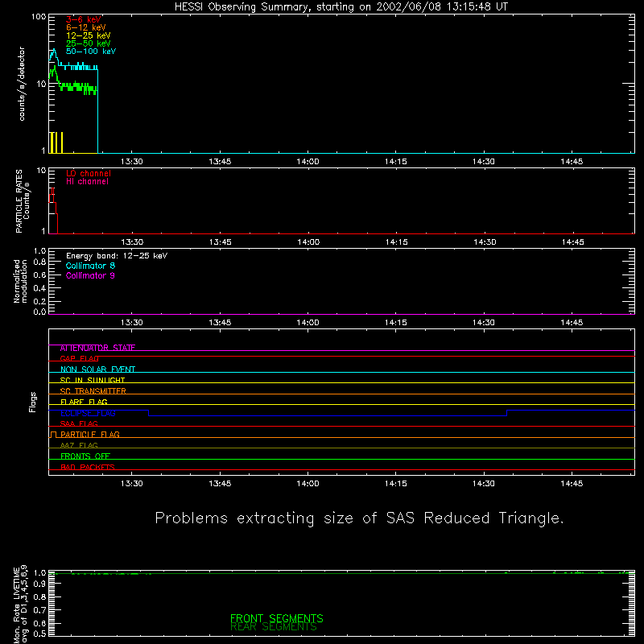Click the 13:30 tick label under counts panel

(132, 162)
